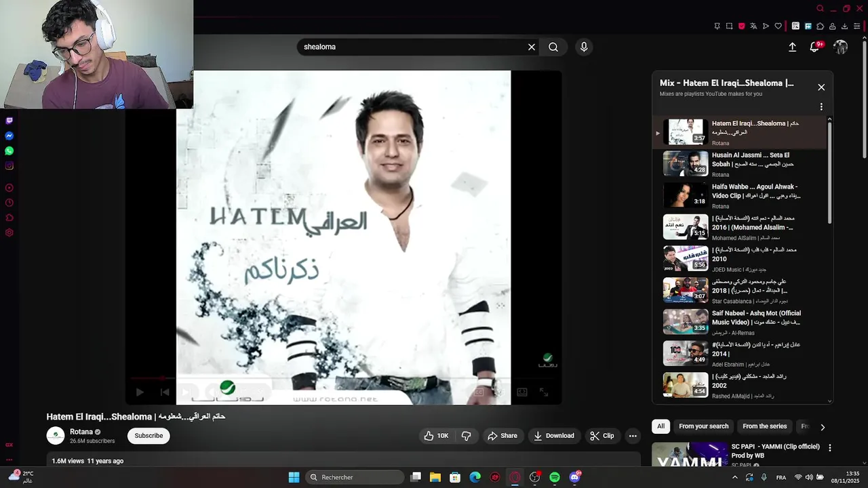
Task: Click the red shield ad-blocker icon
Action: pos(741,26)
